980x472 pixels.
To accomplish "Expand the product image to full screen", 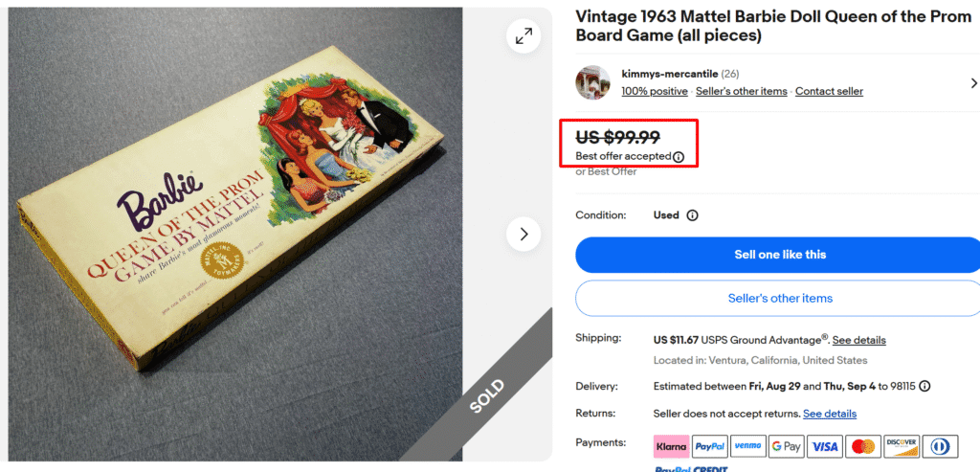I will pyautogui.click(x=523, y=36).
